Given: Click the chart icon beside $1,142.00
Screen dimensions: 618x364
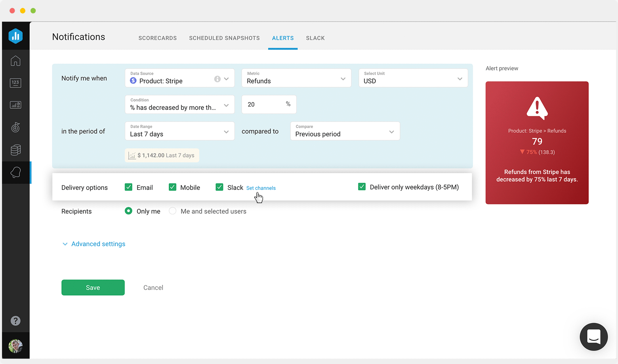Looking at the screenshot, I should [x=132, y=155].
